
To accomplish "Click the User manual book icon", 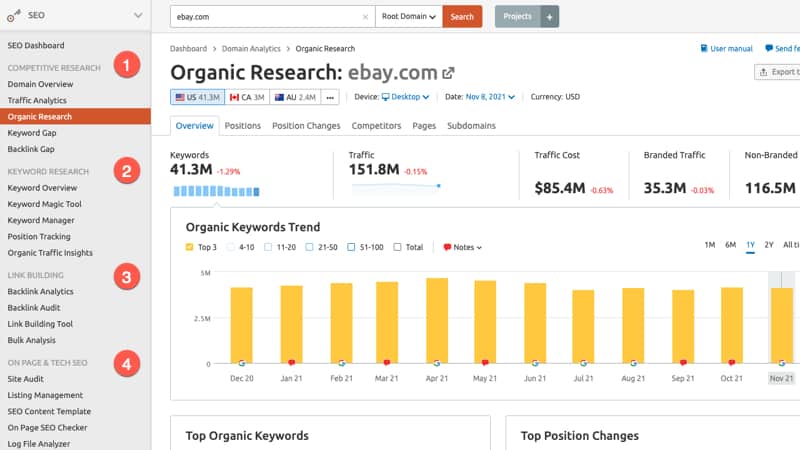I will (x=704, y=48).
